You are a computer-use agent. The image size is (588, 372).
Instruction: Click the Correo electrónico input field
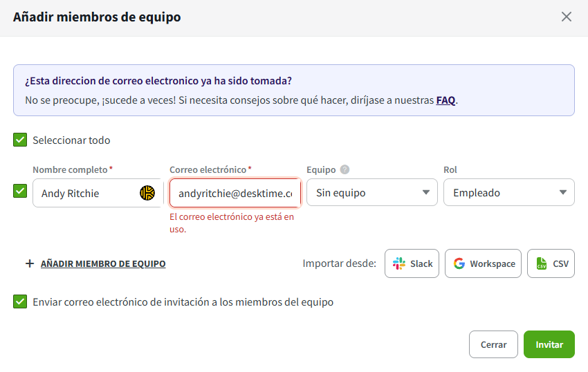tap(235, 193)
